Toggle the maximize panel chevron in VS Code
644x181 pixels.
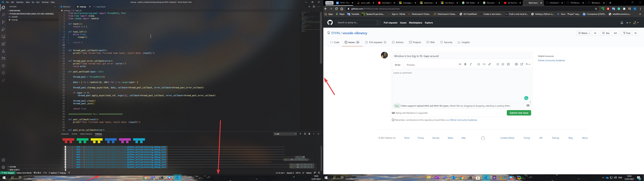tap(314, 134)
